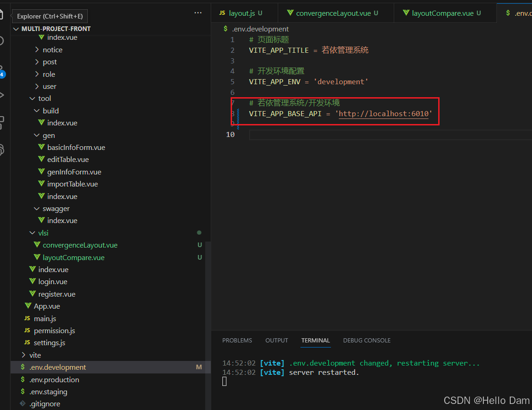The height and width of the screenshot is (410, 532).
Task: Open register.vue file
Action: [x=57, y=294]
